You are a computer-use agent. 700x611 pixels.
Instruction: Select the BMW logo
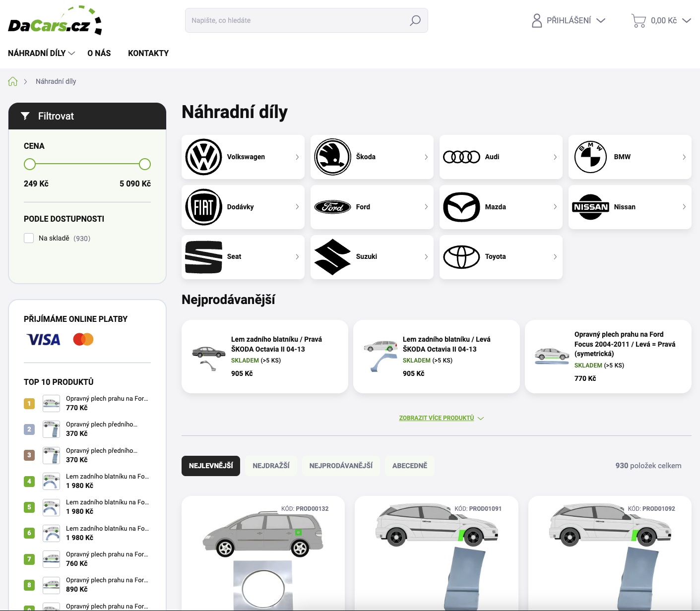(x=590, y=157)
